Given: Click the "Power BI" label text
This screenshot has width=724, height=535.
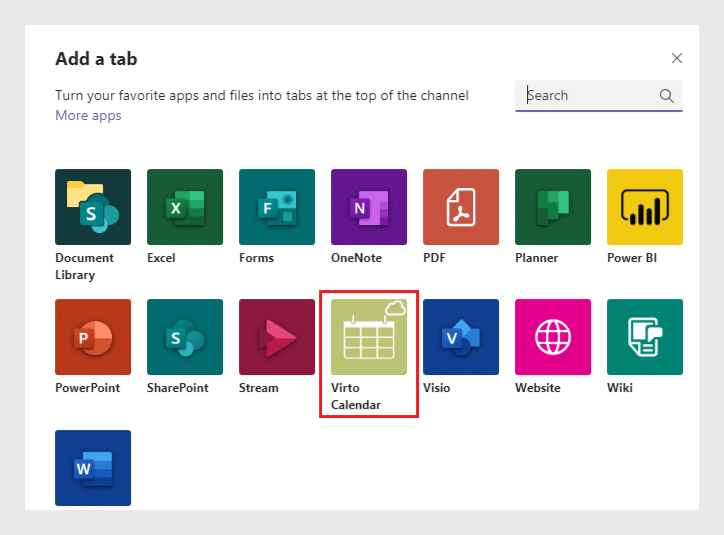Looking at the screenshot, I should pos(632,258).
